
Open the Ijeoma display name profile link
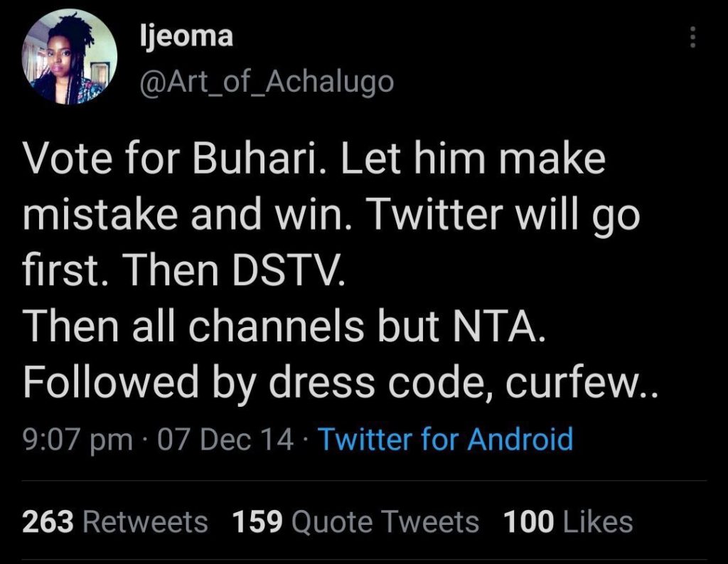tap(187, 36)
